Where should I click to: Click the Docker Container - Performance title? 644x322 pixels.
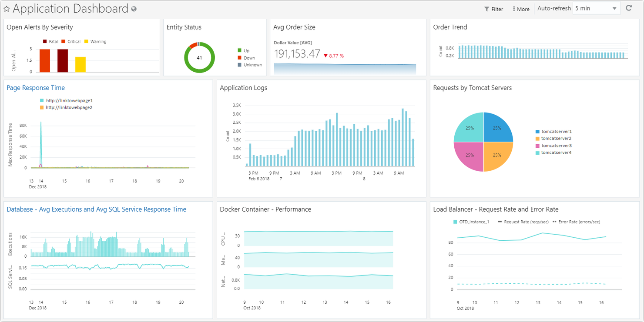pos(266,209)
